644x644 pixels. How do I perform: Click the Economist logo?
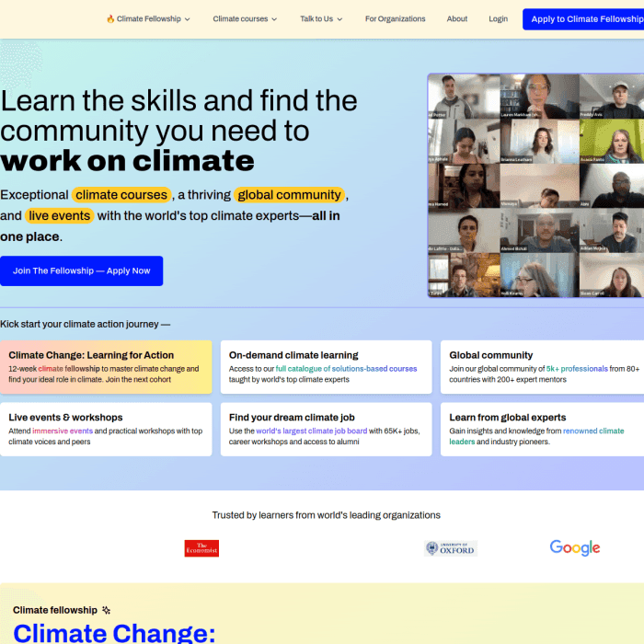[201, 548]
